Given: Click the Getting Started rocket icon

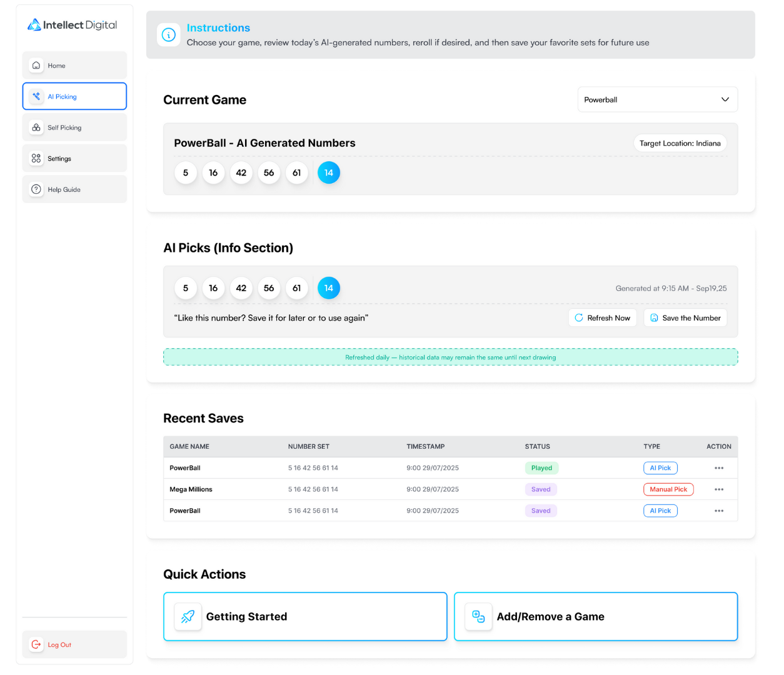Looking at the screenshot, I should click(188, 617).
